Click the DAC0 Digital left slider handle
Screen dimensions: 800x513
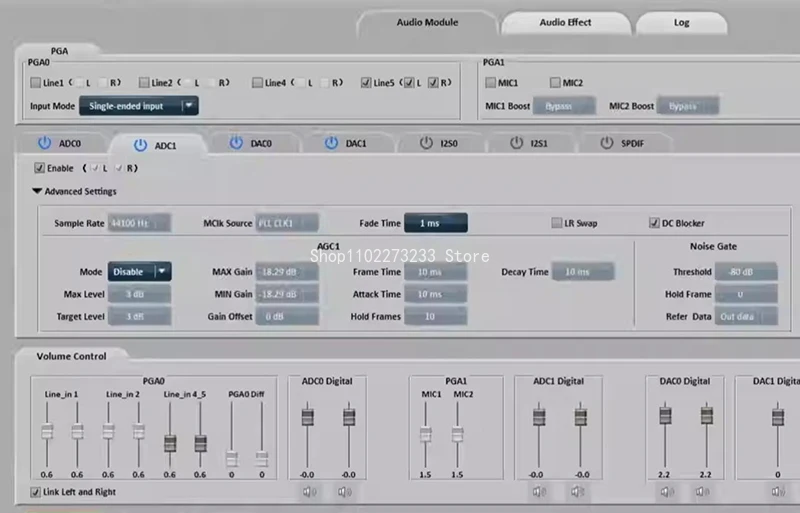[665, 416]
